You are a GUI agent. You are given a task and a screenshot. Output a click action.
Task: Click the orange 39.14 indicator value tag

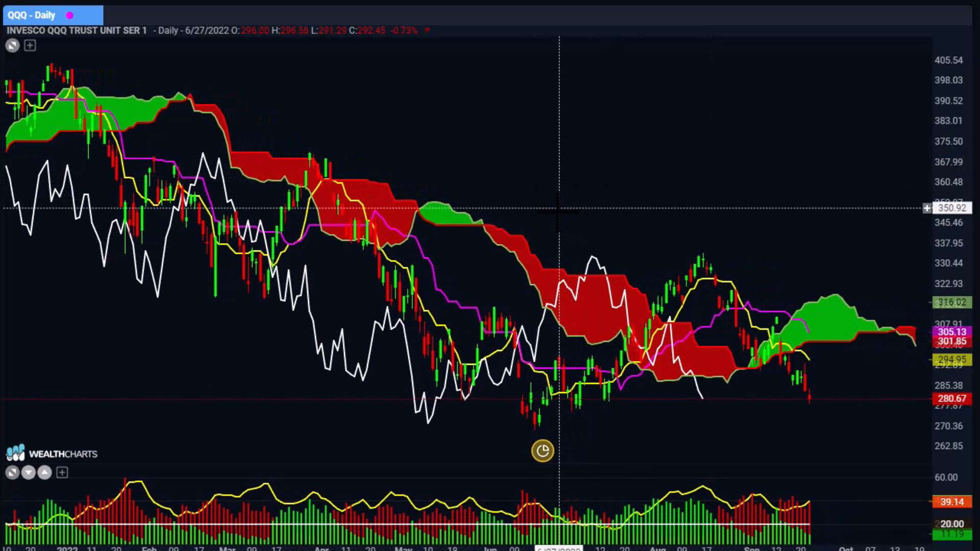[952, 502]
